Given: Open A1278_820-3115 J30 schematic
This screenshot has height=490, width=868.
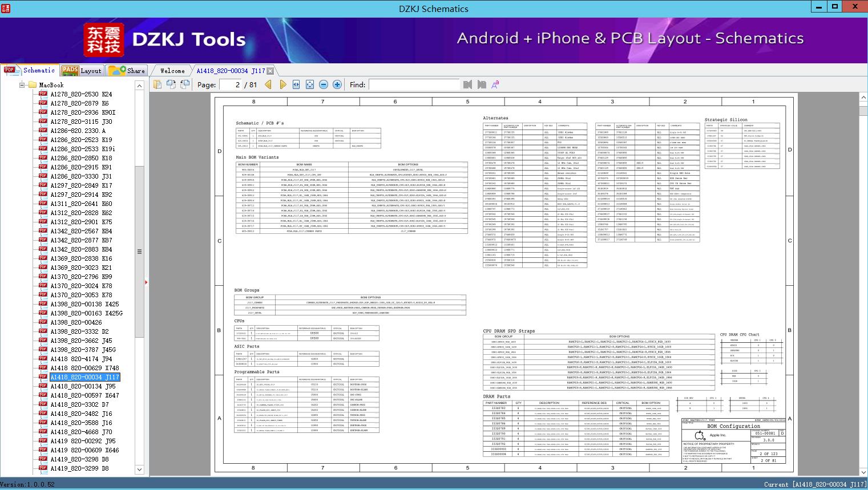Looking at the screenshot, I should tap(81, 122).
